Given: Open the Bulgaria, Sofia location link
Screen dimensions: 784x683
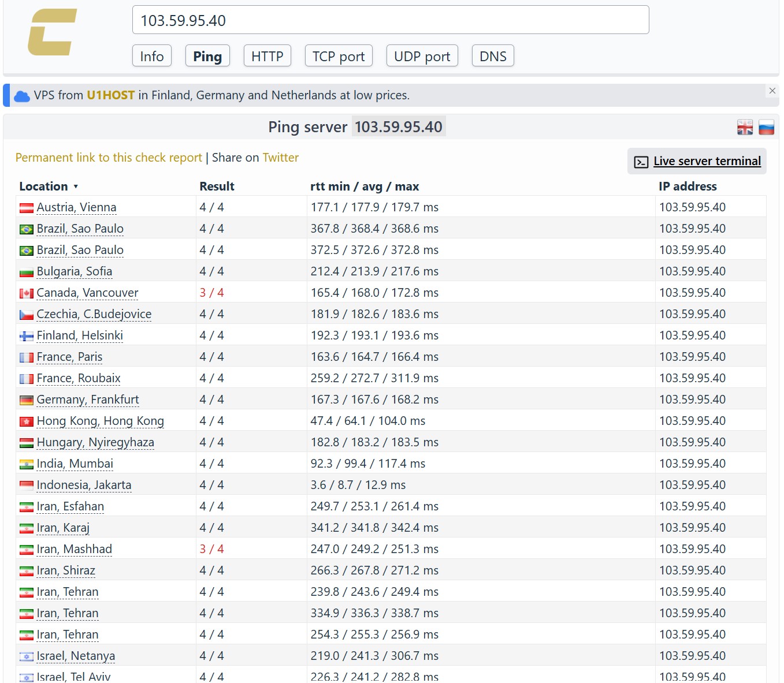Looking at the screenshot, I should pyautogui.click(x=75, y=271).
